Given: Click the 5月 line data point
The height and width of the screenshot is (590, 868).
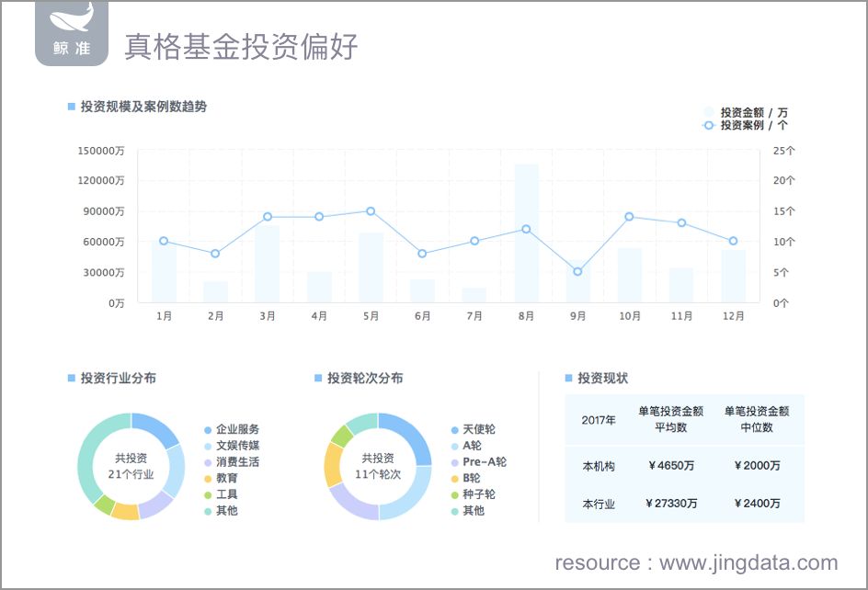Looking at the screenshot, I should tap(371, 211).
